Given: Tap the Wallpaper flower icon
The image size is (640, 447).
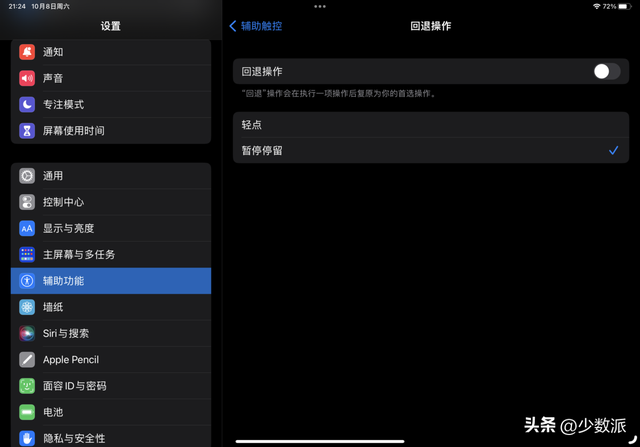Looking at the screenshot, I should tap(27, 307).
